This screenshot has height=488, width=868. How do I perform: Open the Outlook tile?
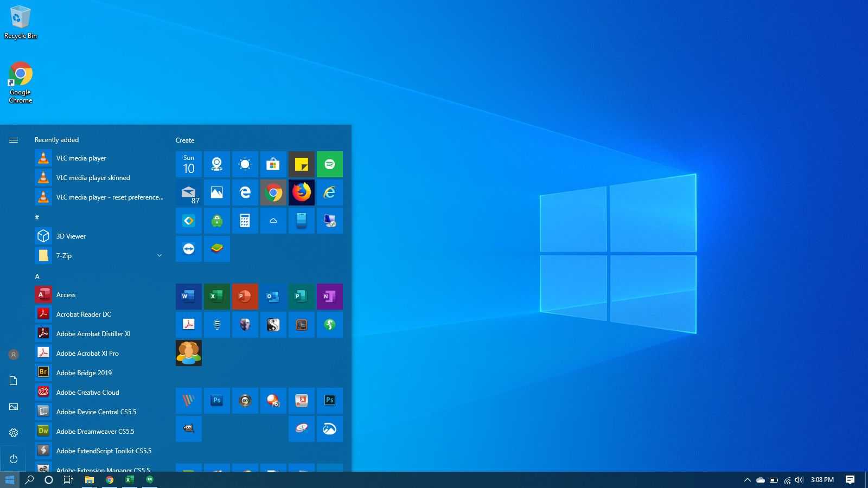[273, 297]
